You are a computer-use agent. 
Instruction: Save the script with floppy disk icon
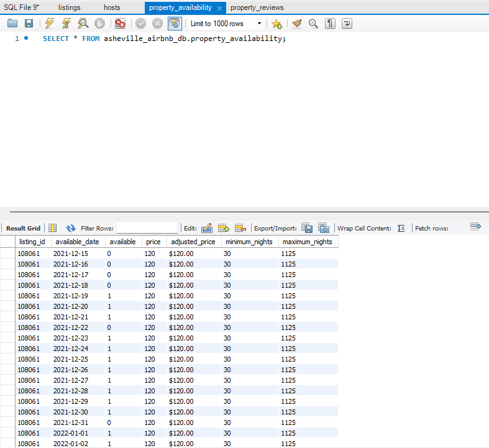coord(29,24)
